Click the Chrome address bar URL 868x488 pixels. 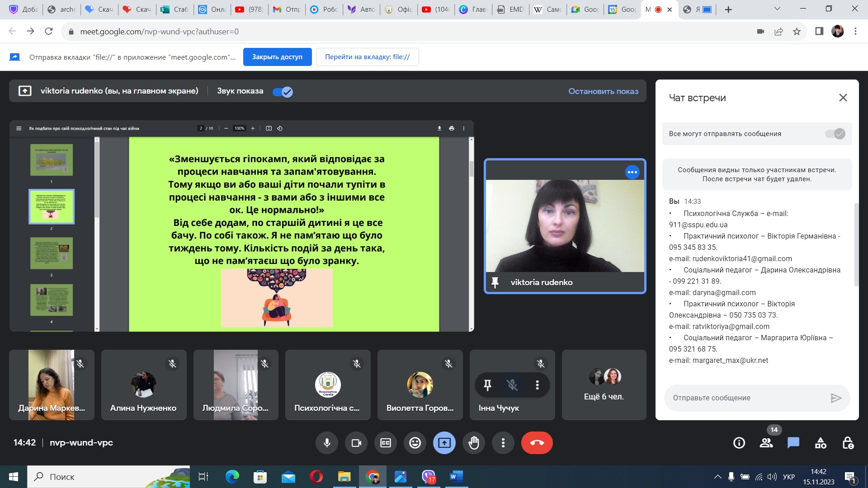(x=159, y=32)
